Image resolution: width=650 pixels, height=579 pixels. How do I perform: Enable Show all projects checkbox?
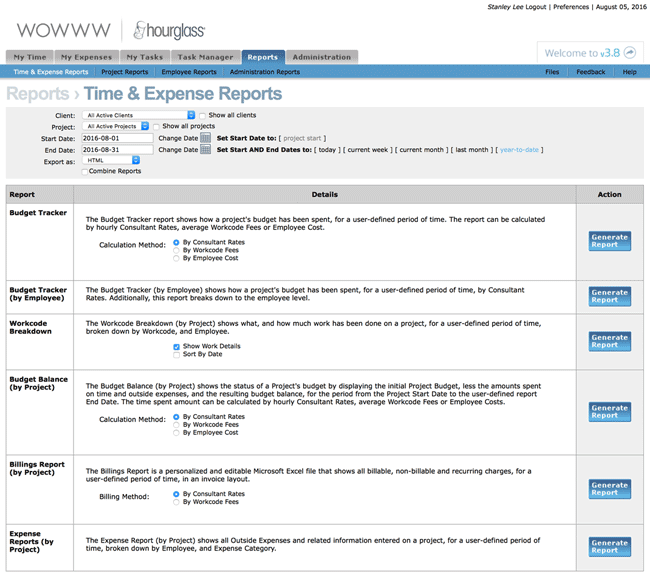[156, 126]
